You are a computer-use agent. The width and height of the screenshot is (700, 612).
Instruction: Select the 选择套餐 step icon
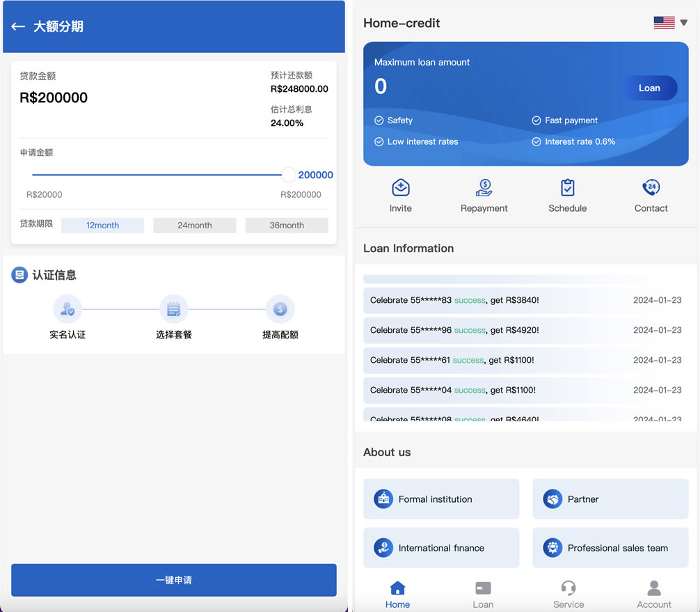coord(173,308)
